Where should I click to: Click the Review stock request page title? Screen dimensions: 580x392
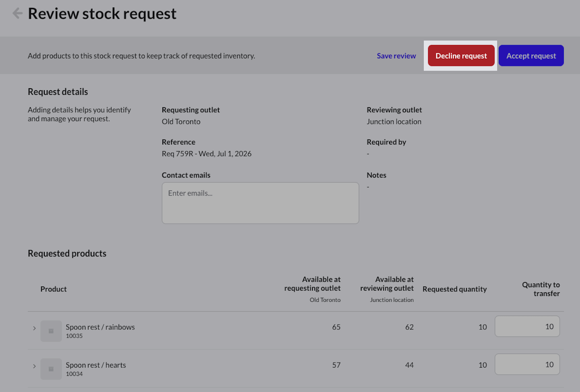102,14
